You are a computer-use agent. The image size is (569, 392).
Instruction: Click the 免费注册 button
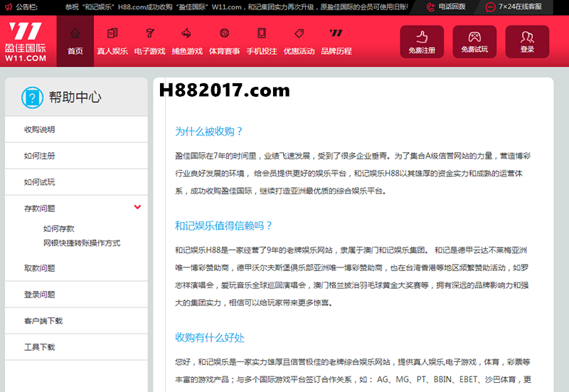[x=422, y=42]
